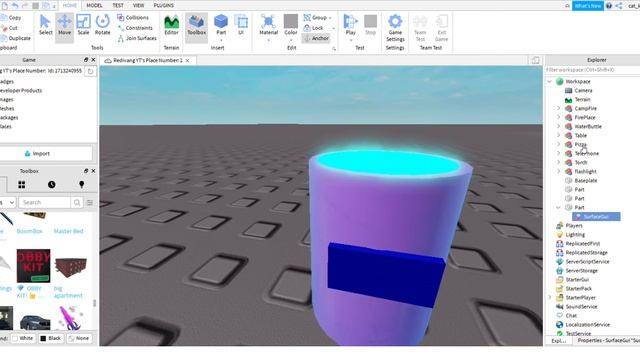The height and width of the screenshot is (360, 640).
Task: Click Duplicate in clipboard group
Action: coord(16,38)
